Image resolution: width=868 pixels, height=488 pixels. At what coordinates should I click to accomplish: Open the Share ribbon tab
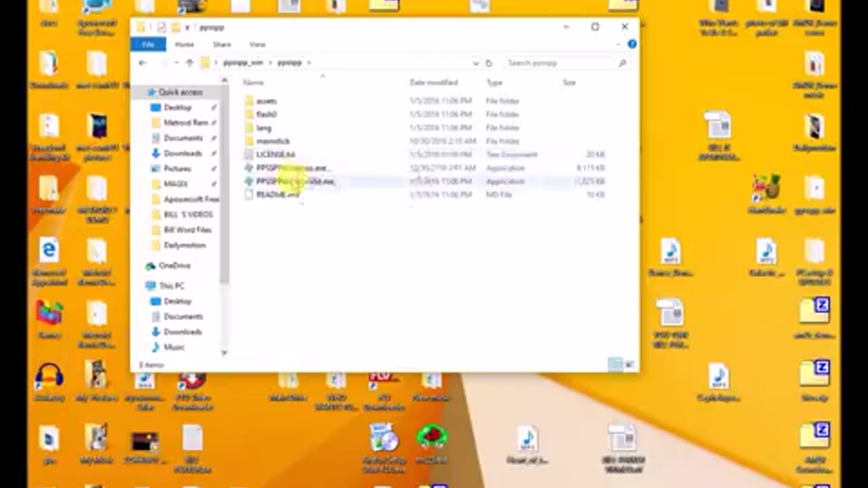pyautogui.click(x=222, y=45)
